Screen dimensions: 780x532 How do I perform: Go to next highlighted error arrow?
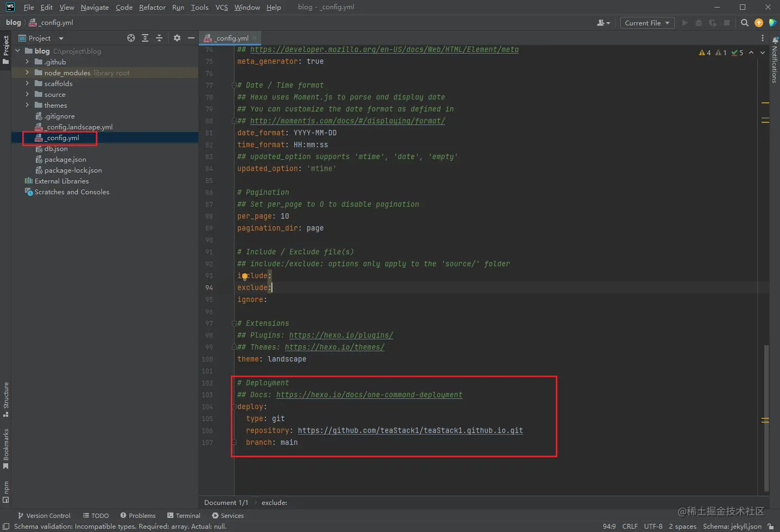click(x=763, y=52)
